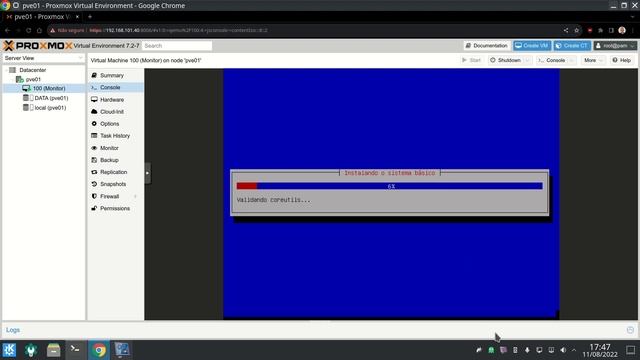Bookmark this page with star icon
The width and height of the screenshot is (640, 360).
tap(577, 30)
